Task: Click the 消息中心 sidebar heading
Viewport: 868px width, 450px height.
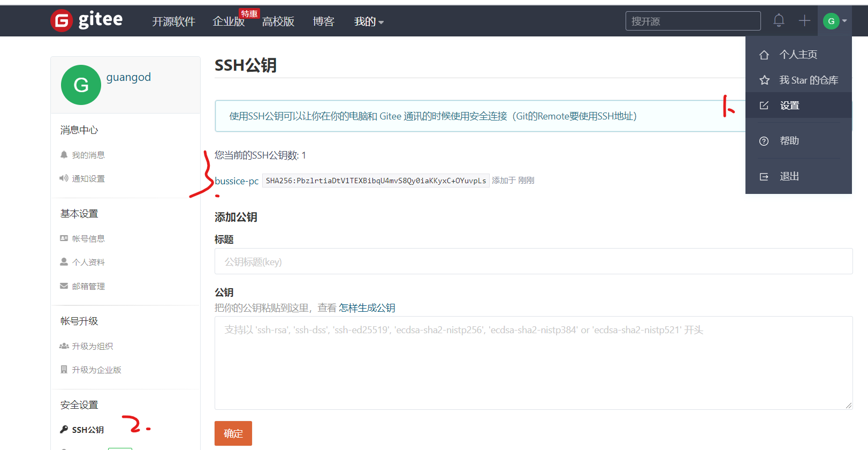Action: point(79,130)
